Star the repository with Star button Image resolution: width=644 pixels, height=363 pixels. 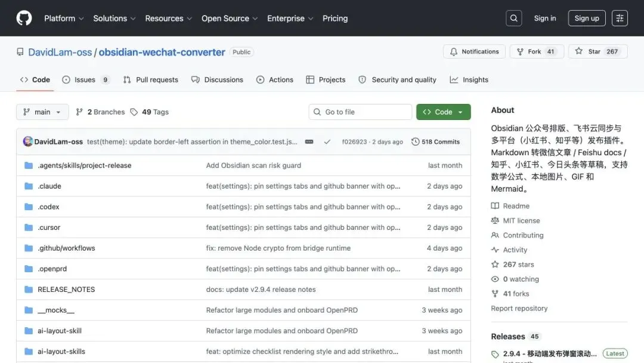[x=597, y=51]
